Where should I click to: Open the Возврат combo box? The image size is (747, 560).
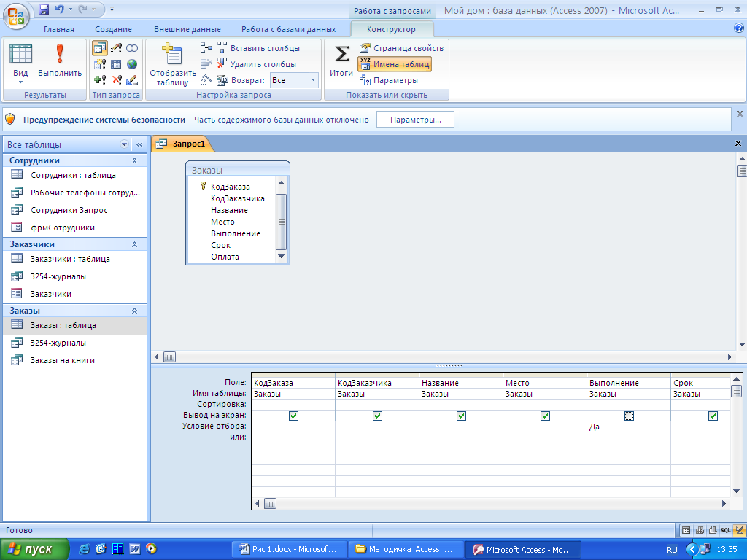[x=294, y=80]
